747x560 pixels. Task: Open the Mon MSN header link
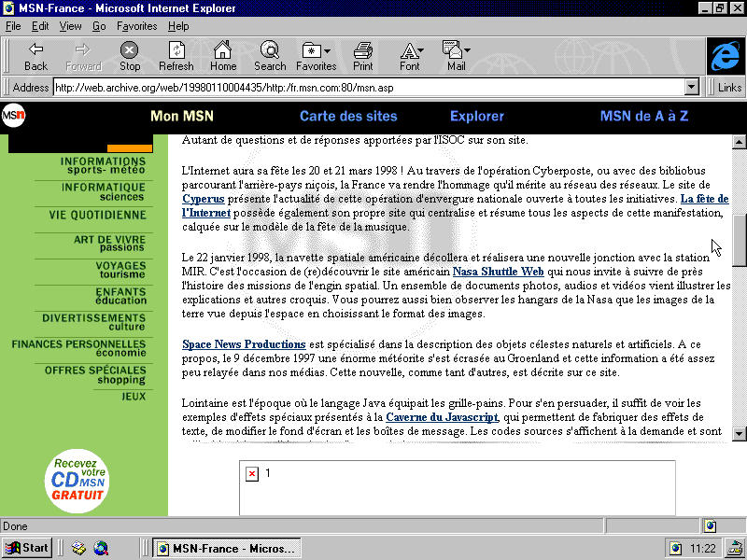182,116
